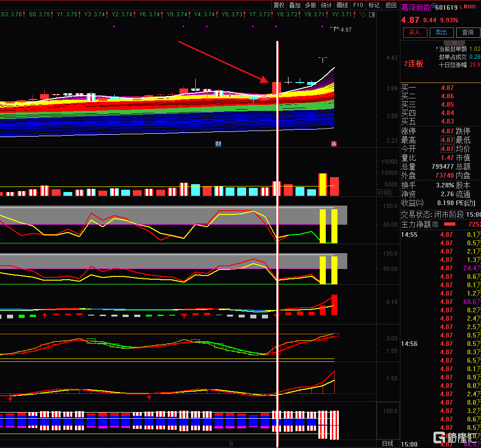Click the 买三 bid price 4.85
Viewport: 481px width, 448px height.
[447, 104]
